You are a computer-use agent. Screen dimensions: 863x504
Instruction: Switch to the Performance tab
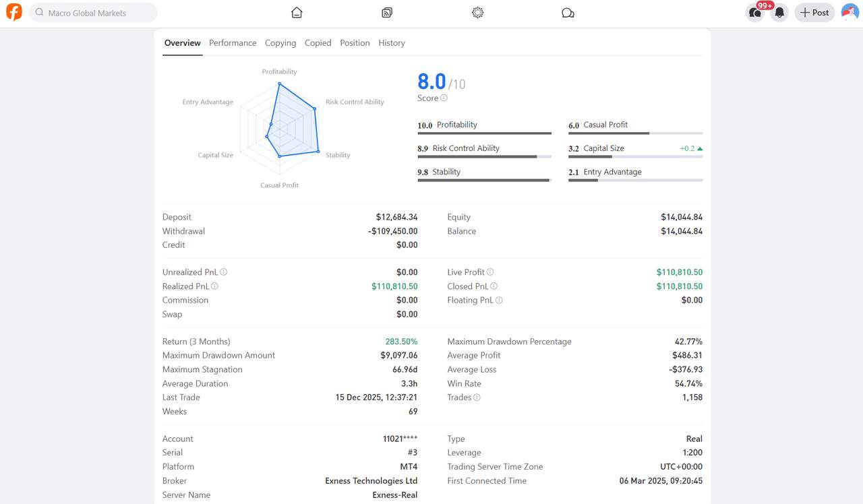[x=233, y=42]
